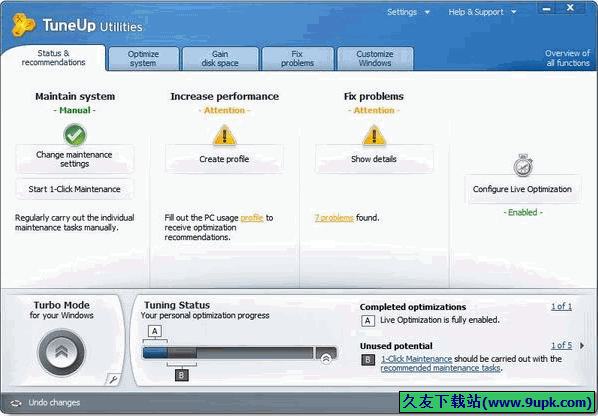Click the 1 of 5 link
This screenshot has height=416, width=598.
pos(561,345)
